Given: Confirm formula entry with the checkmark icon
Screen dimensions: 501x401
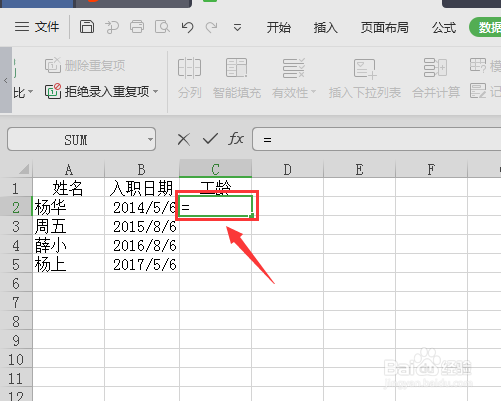Looking at the screenshot, I should [210, 139].
